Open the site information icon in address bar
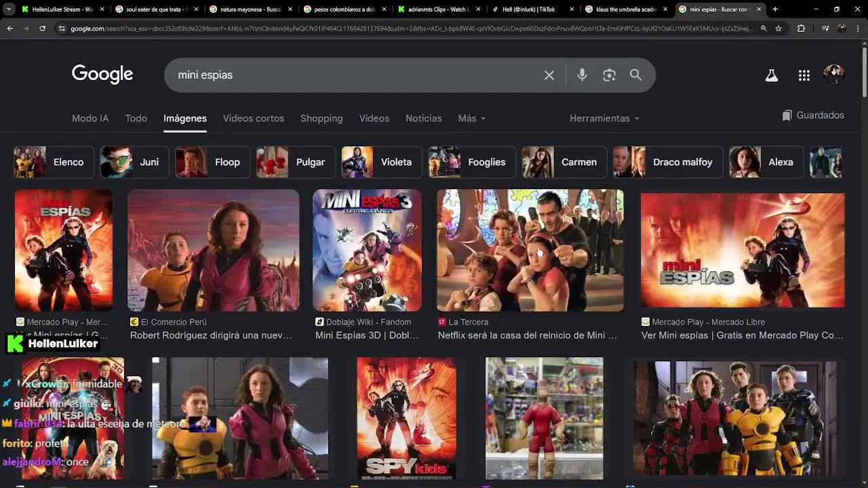The width and height of the screenshot is (868, 488). click(x=62, y=28)
